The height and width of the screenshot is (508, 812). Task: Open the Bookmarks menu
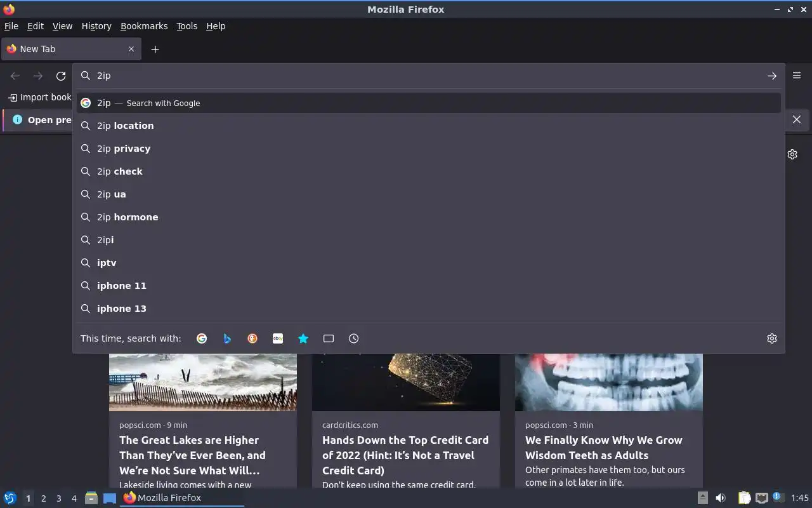pyautogui.click(x=144, y=26)
